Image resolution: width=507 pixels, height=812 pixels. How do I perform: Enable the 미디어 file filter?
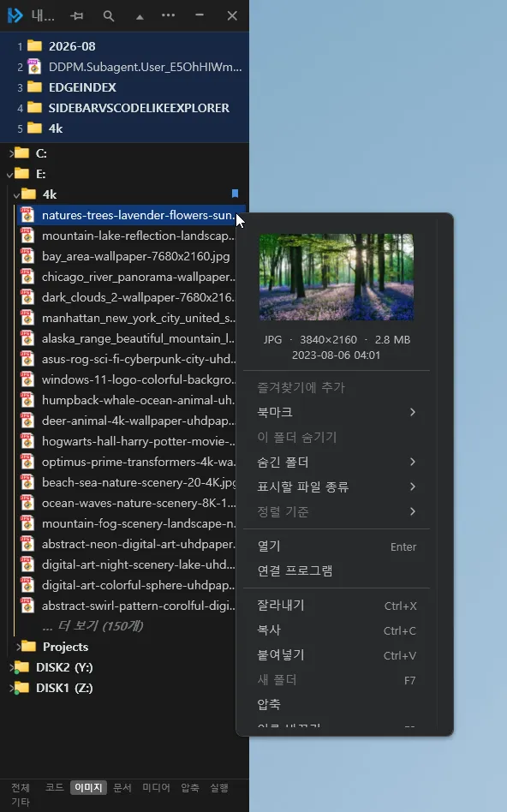(156, 787)
